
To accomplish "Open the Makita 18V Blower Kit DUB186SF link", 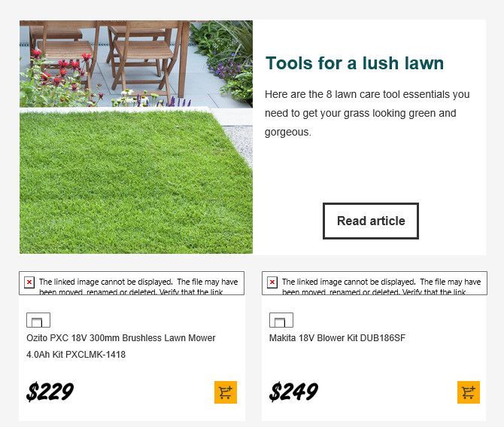I will [337, 338].
